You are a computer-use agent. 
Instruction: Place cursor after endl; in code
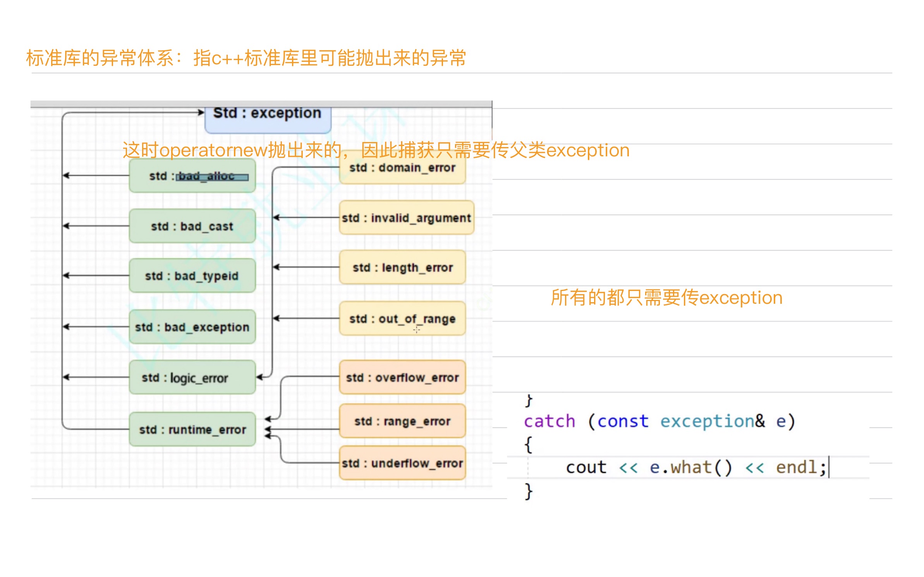pos(828,467)
